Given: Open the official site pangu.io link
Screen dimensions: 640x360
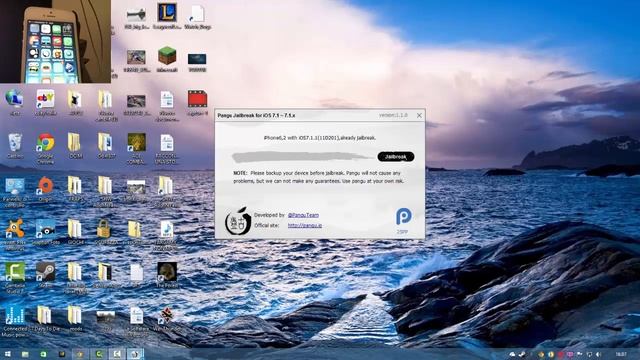Looking at the screenshot, I should (304, 225).
